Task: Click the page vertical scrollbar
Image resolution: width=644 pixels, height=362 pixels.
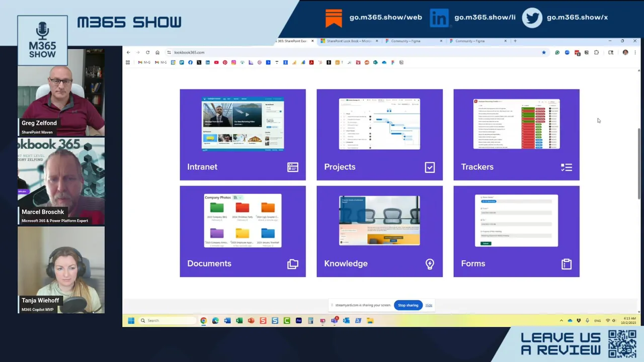Action: coord(639,163)
